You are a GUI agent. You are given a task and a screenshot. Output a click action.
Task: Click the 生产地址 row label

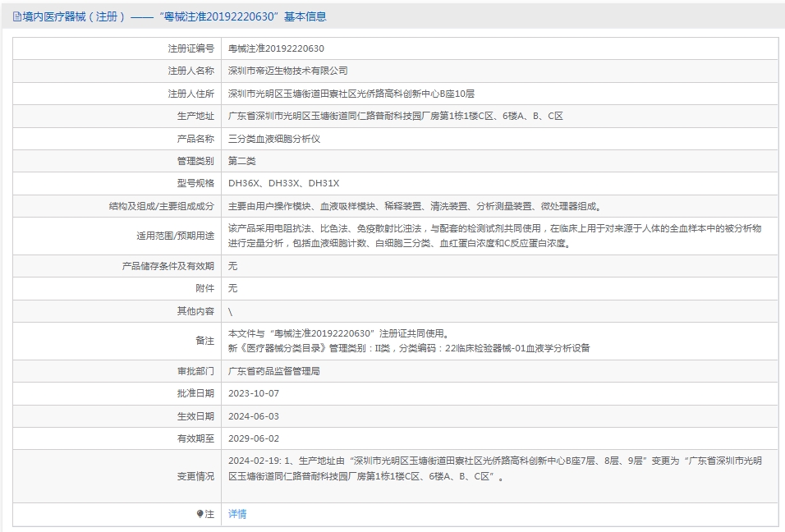tap(195, 116)
